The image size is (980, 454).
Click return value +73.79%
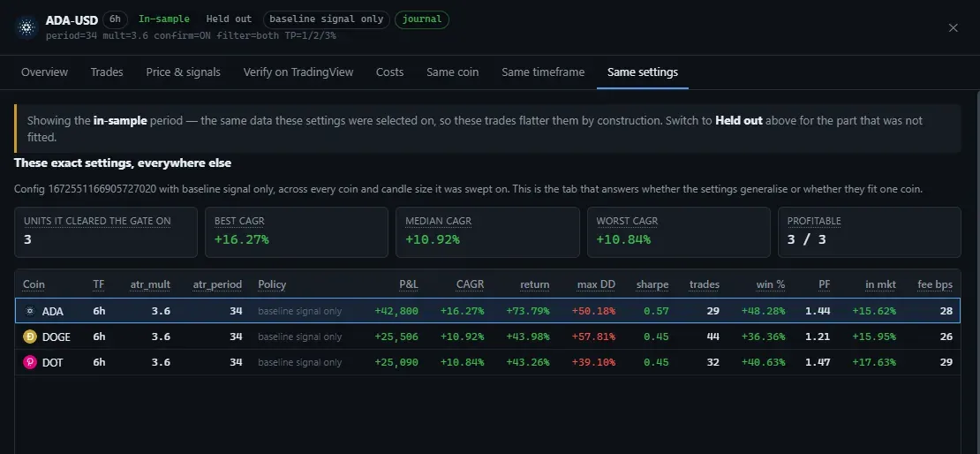(x=527, y=311)
